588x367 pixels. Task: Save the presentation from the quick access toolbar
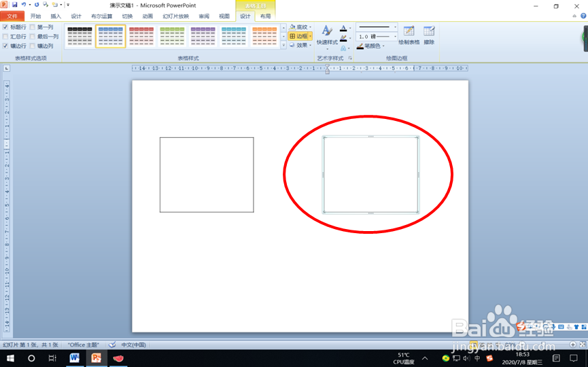coord(15,5)
